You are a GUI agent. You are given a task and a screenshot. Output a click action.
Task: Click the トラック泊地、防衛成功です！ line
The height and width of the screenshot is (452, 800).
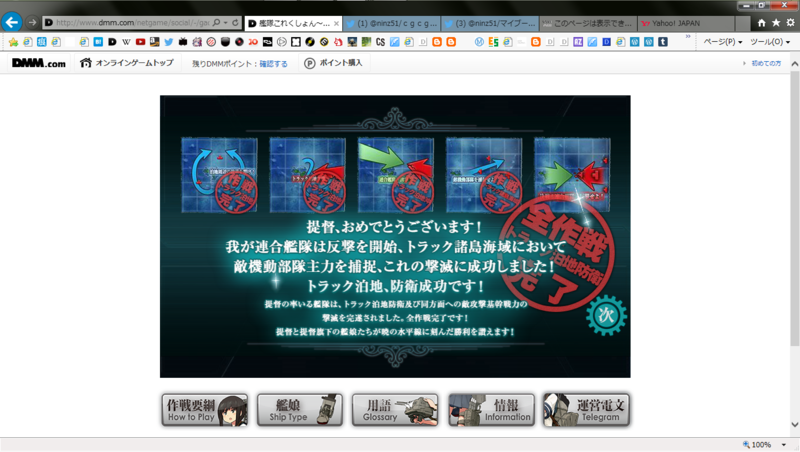point(395,286)
